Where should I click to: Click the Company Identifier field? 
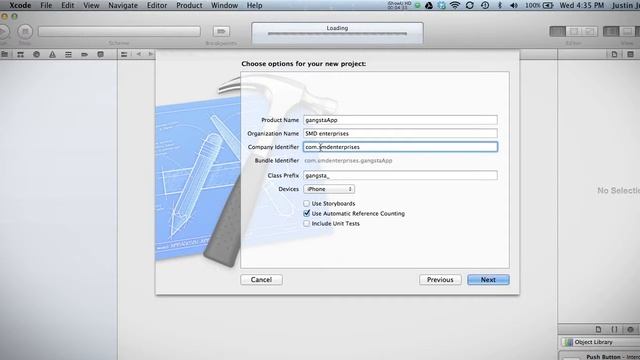pyautogui.click(x=400, y=147)
